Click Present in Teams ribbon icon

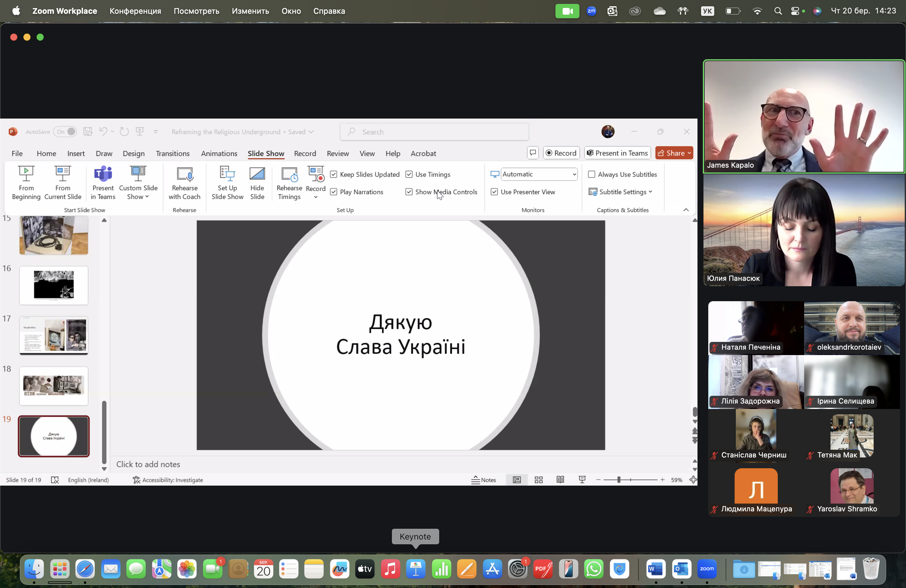pyautogui.click(x=103, y=183)
